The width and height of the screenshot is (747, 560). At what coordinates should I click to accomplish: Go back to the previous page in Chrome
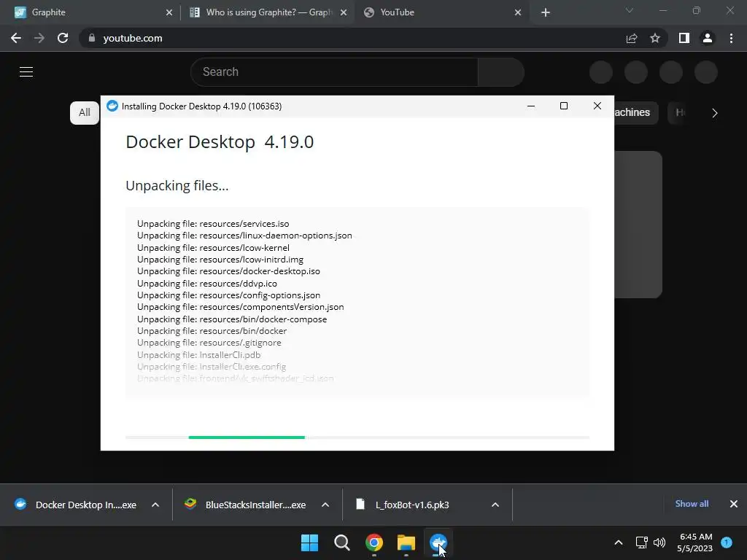16,38
